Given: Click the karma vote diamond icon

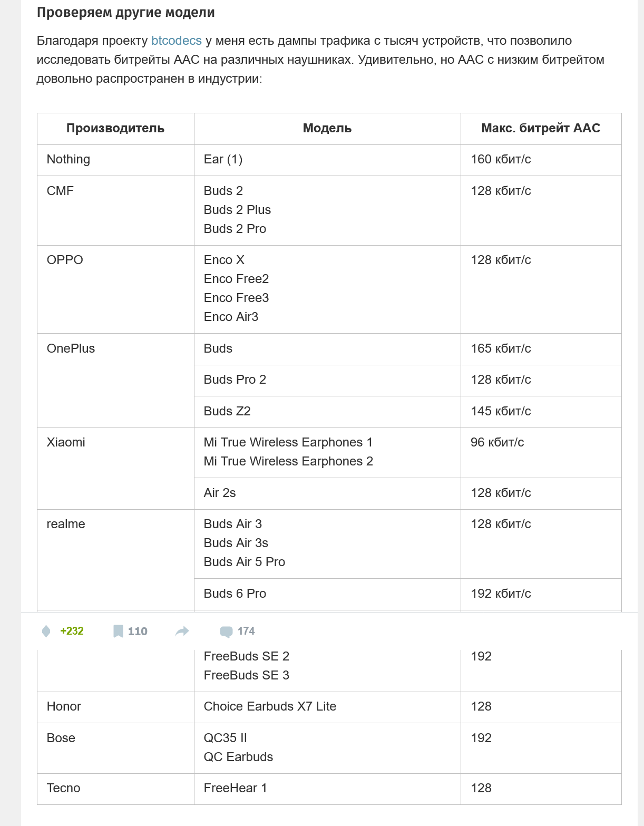Looking at the screenshot, I should [x=46, y=631].
